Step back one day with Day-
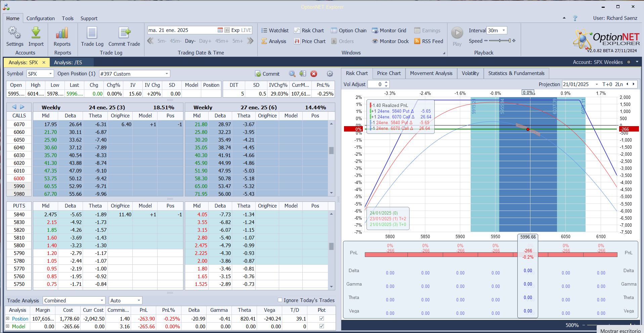Image resolution: width=644 pixels, height=333 pixels. (190, 41)
